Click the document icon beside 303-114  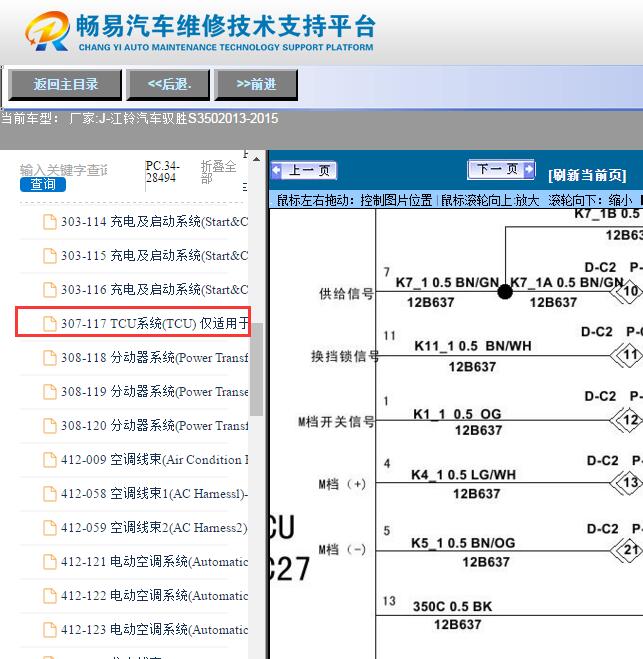click(x=50, y=222)
